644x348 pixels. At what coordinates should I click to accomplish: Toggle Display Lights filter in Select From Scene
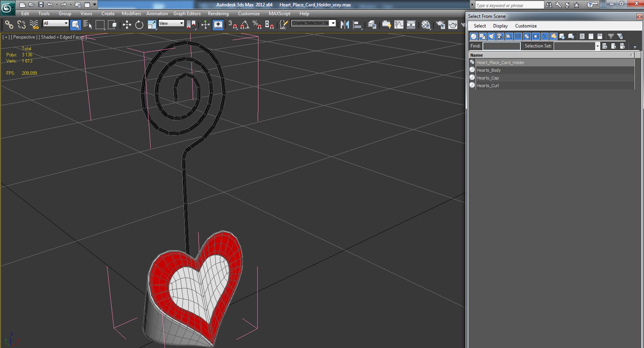(491, 36)
